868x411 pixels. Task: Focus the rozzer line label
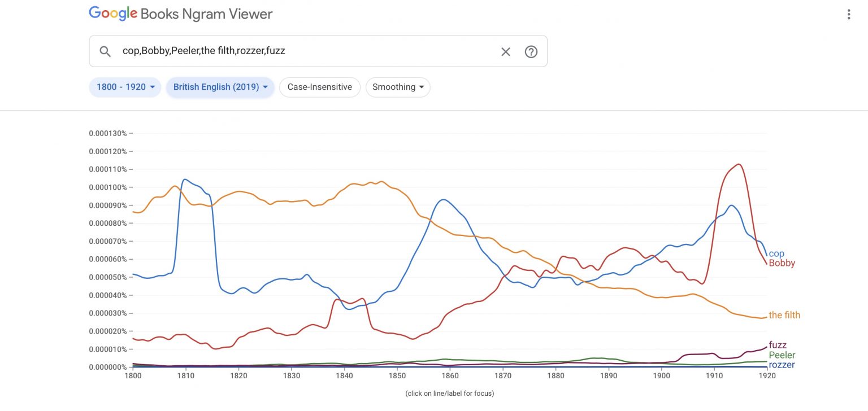point(782,365)
